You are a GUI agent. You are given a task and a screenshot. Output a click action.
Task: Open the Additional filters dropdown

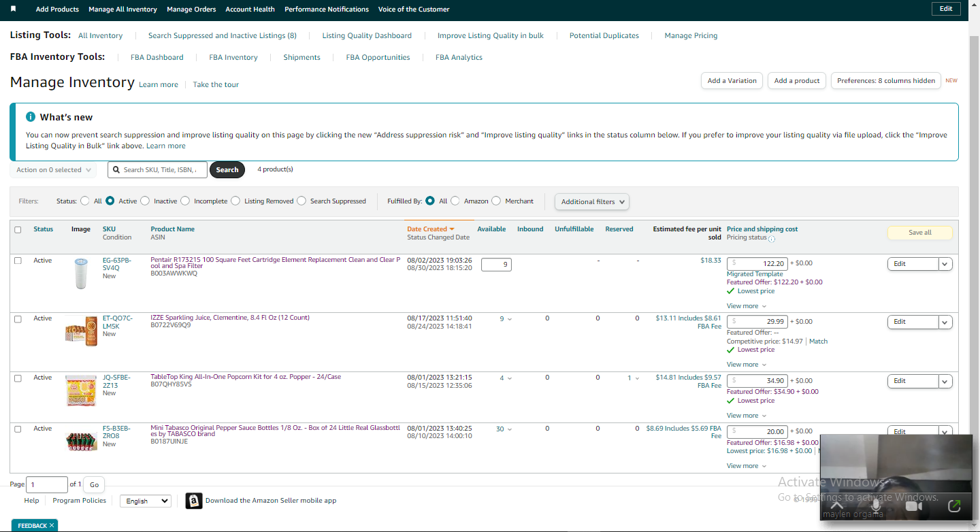(592, 201)
